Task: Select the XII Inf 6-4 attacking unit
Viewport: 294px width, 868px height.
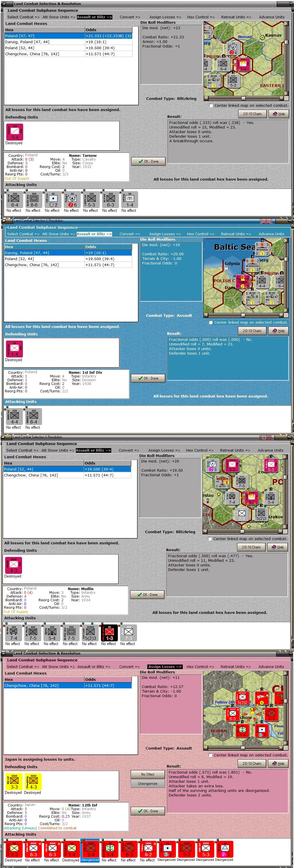Action: click(x=15, y=200)
